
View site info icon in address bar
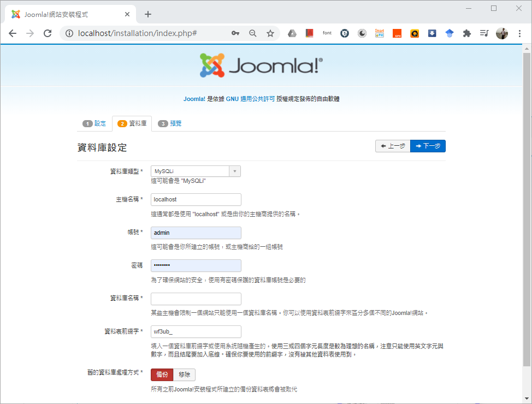tap(69, 33)
